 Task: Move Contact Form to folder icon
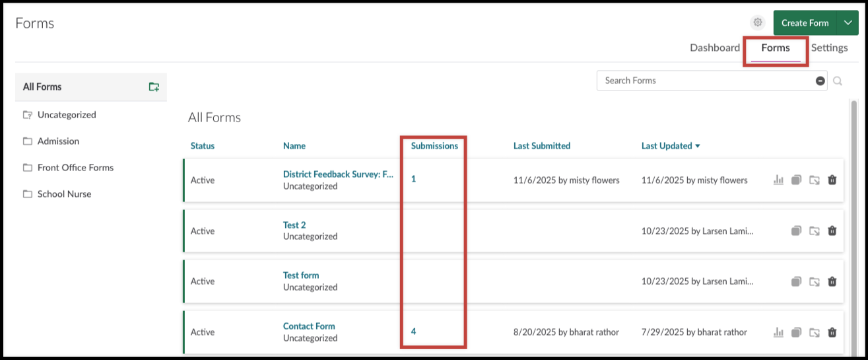coord(815,332)
